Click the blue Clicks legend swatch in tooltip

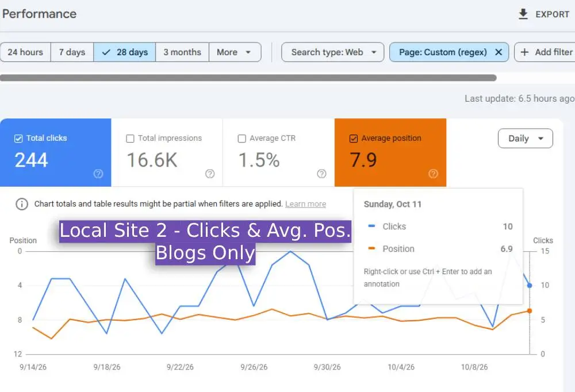371,226
